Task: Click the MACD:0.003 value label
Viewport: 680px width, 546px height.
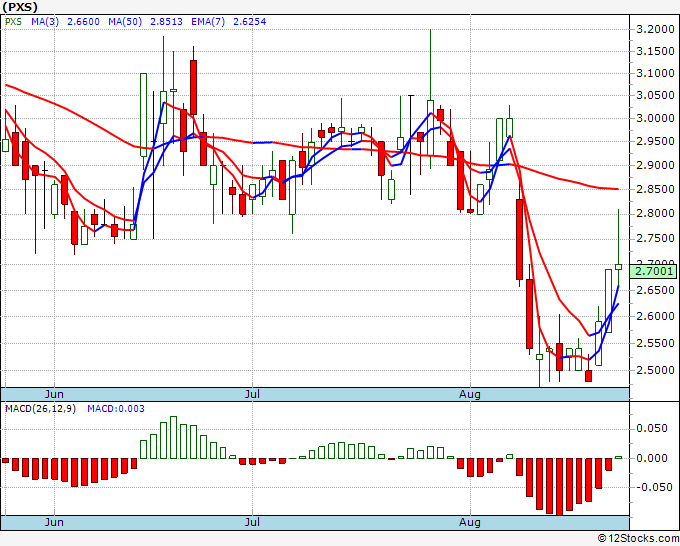Action: (x=116, y=409)
